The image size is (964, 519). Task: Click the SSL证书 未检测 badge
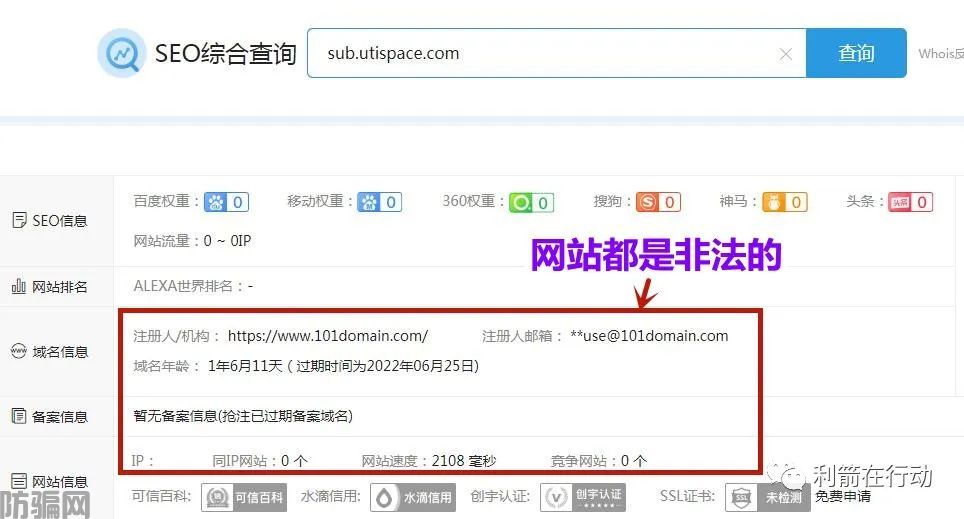(767, 497)
